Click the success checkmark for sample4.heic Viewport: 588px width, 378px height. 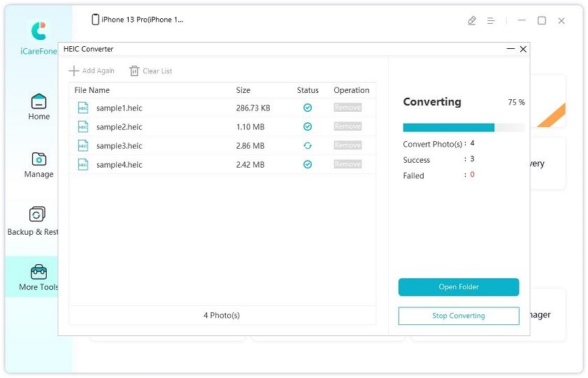coord(308,164)
